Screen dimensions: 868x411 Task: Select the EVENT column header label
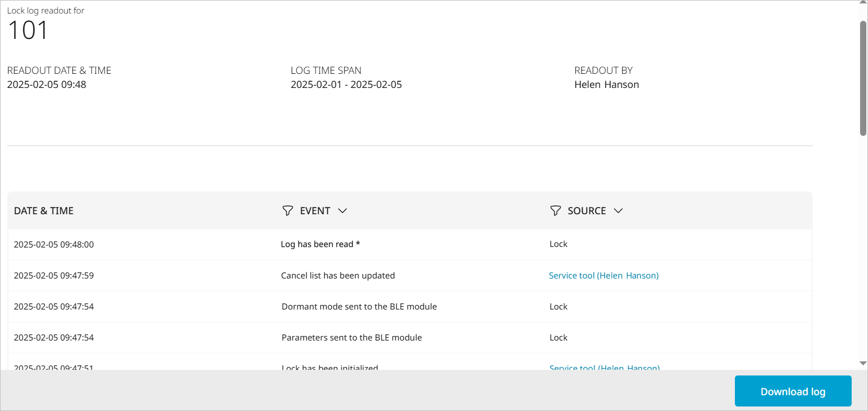[315, 211]
